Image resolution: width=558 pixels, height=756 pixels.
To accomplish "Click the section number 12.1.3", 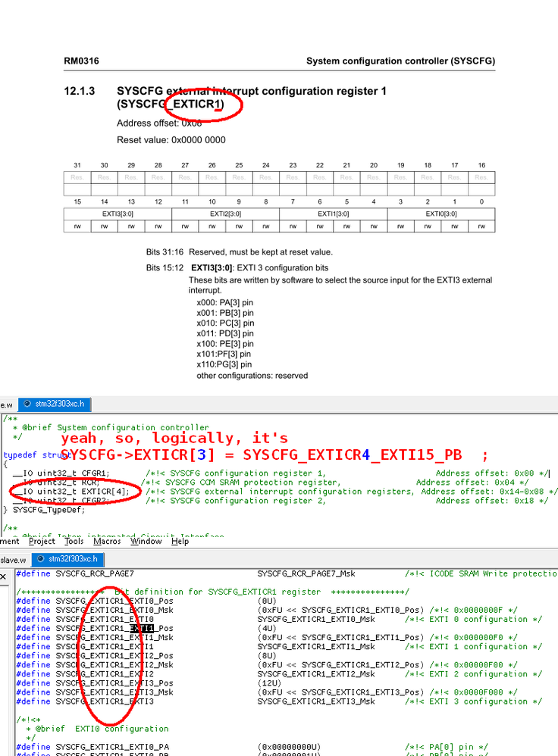I will click(79, 91).
